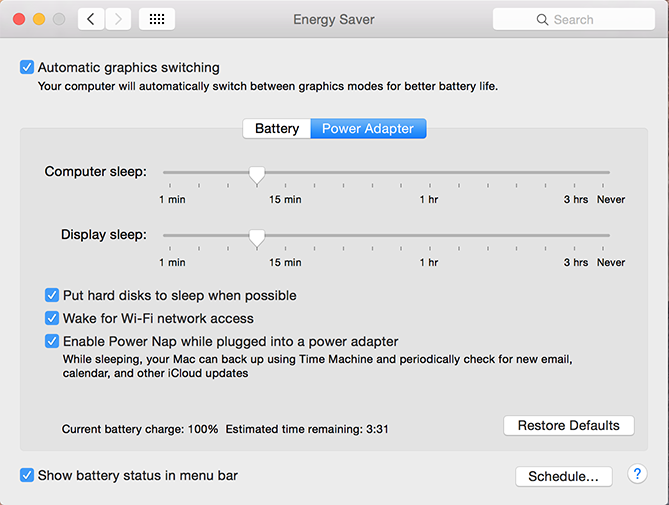Turn off Enable Power Nap checkbox
Image resolution: width=669 pixels, height=505 pixels.
point(52,341)
